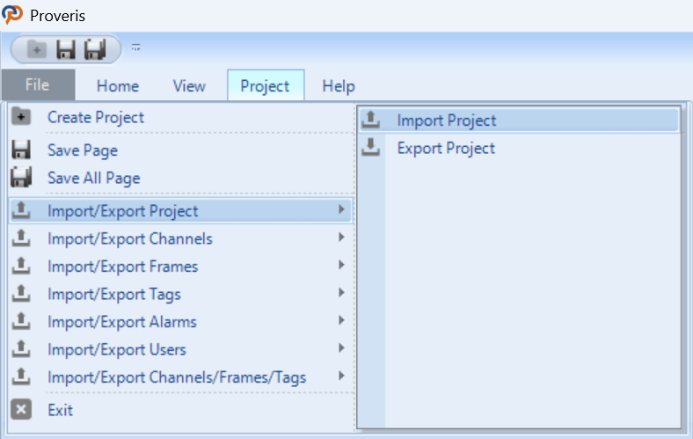
Task: Open the Help tab
Action: point(339,86)
